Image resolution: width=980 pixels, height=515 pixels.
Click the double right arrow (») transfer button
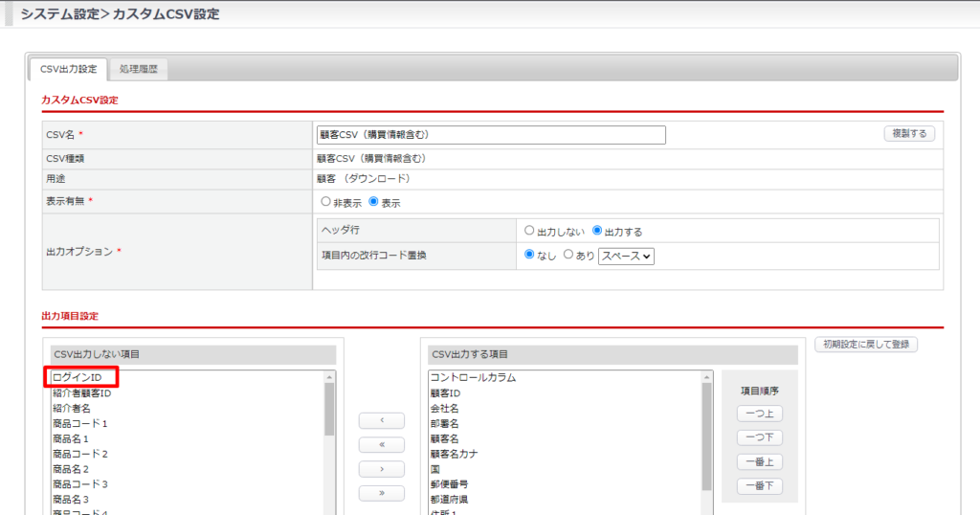381,493
